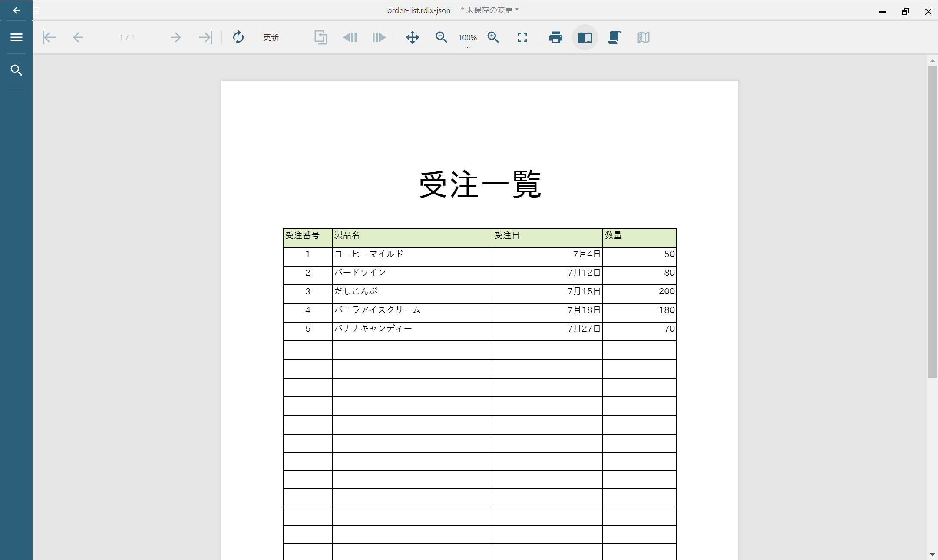Image resolution: width=938 pixels, height=560 pixels.
Task: Click the だしこんぶ cell
Action: pyautogui.click(x=412, y=294)
